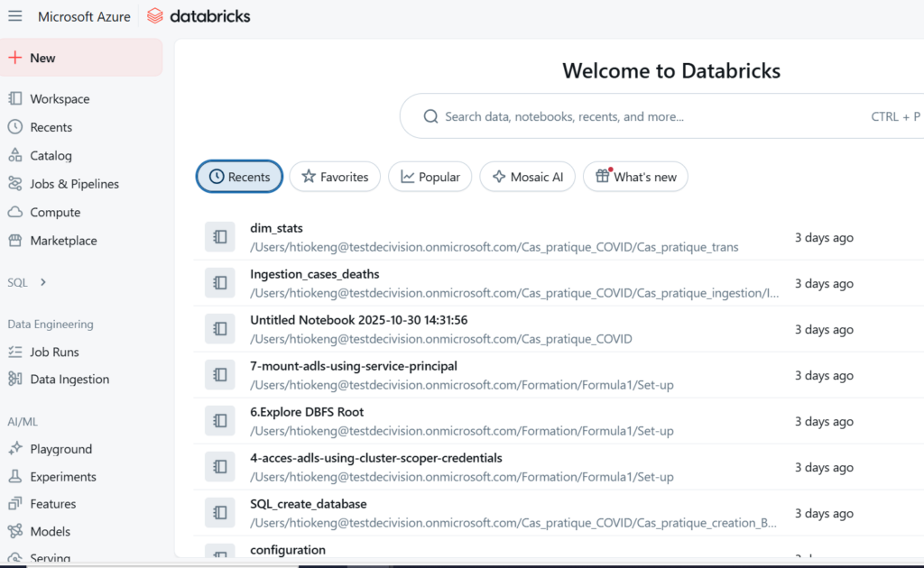Open Catalog in the sidebar

[x=51, y=155]
